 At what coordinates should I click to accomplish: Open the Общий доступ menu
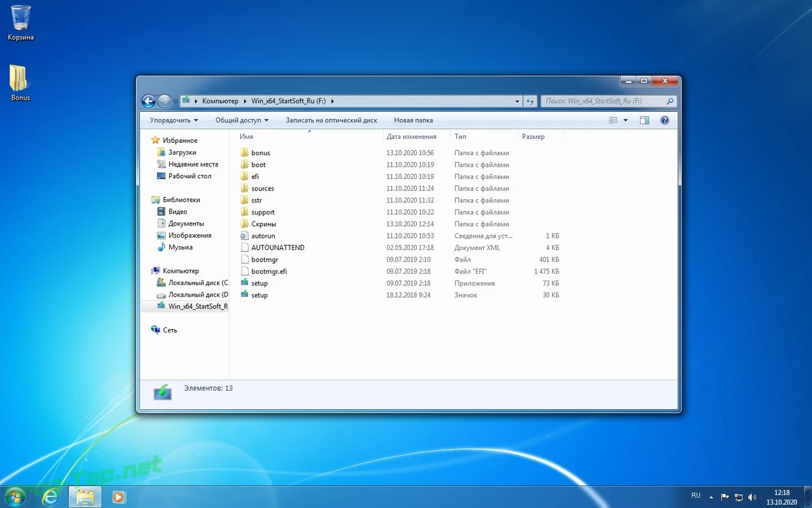(x=242, y=120)
